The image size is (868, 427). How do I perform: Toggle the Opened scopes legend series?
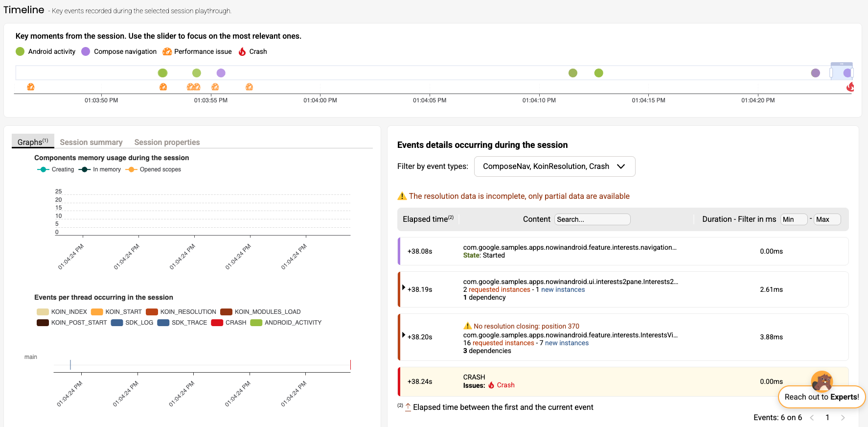153,169
